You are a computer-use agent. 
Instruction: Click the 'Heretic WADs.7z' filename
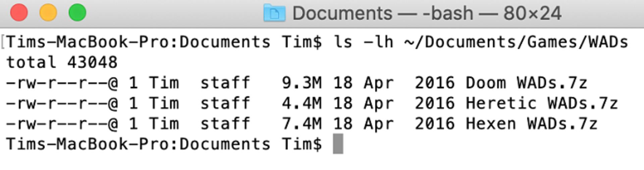pyautogui.click(x=542, y=103)
